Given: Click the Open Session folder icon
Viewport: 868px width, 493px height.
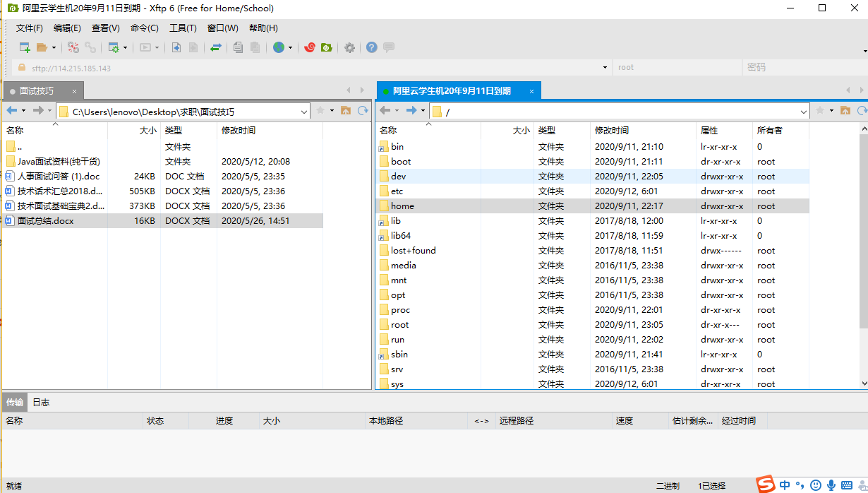Looking at the screenshot, I should (42, 47).
